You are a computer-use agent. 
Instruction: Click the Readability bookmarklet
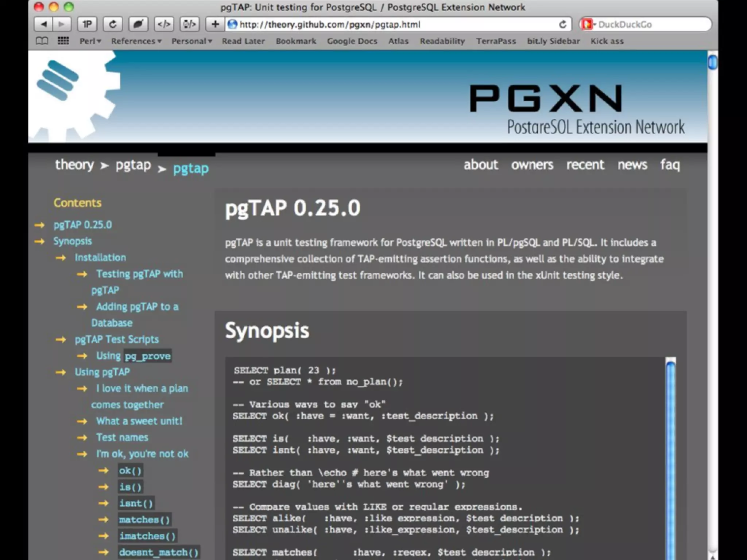point(442,41)
